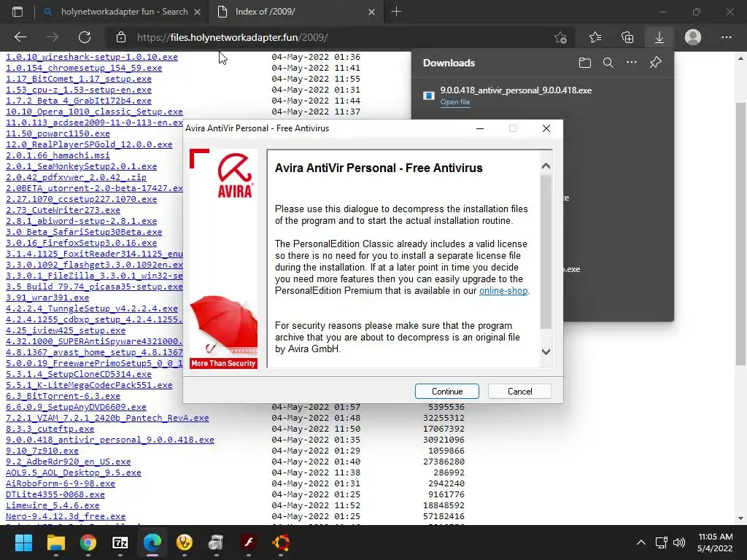Click 2.73_CuteWriter273.exe link

pyautogui.click(x=63, y=210)
